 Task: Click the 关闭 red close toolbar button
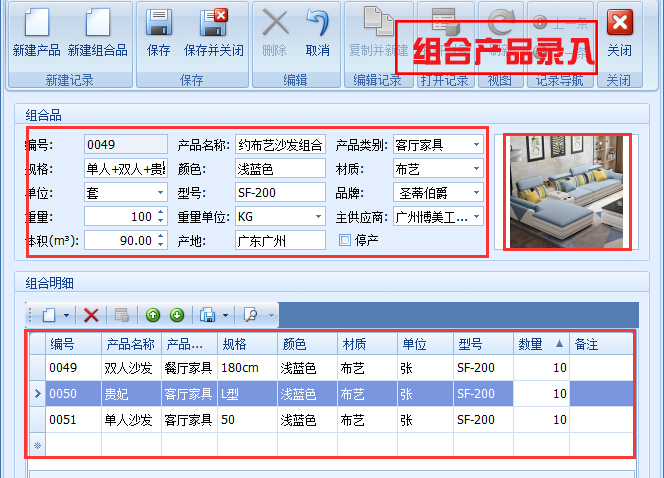(619, 25)
